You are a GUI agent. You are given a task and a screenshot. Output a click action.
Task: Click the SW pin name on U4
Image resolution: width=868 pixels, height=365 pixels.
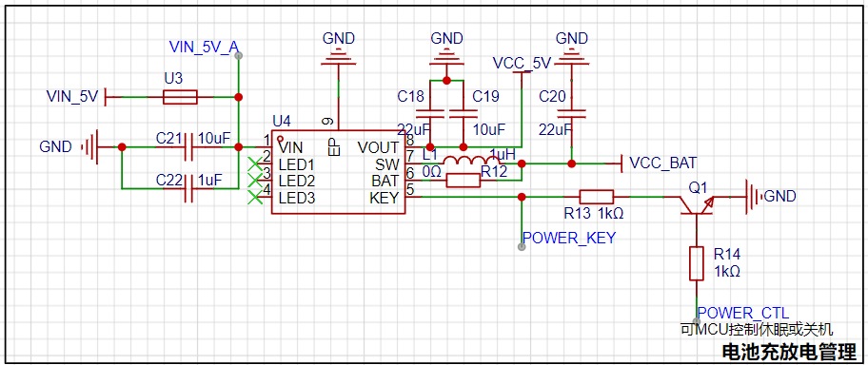387,164
